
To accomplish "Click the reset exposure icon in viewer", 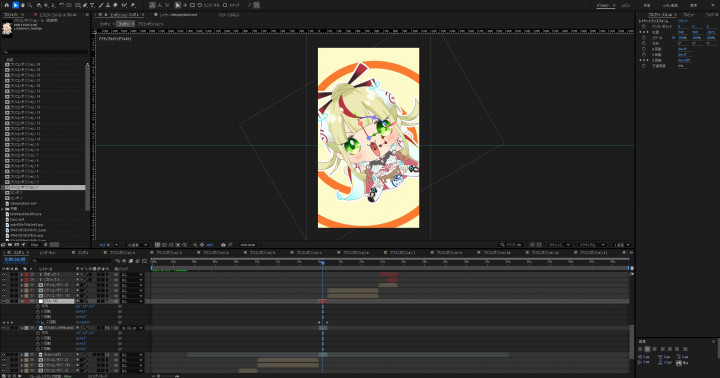I will 202,245.
